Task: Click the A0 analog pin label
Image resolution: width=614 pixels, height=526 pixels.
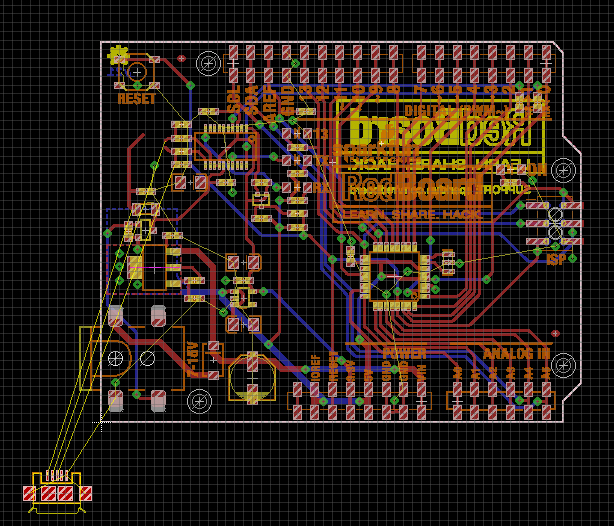Action: (x=457, y=373)
